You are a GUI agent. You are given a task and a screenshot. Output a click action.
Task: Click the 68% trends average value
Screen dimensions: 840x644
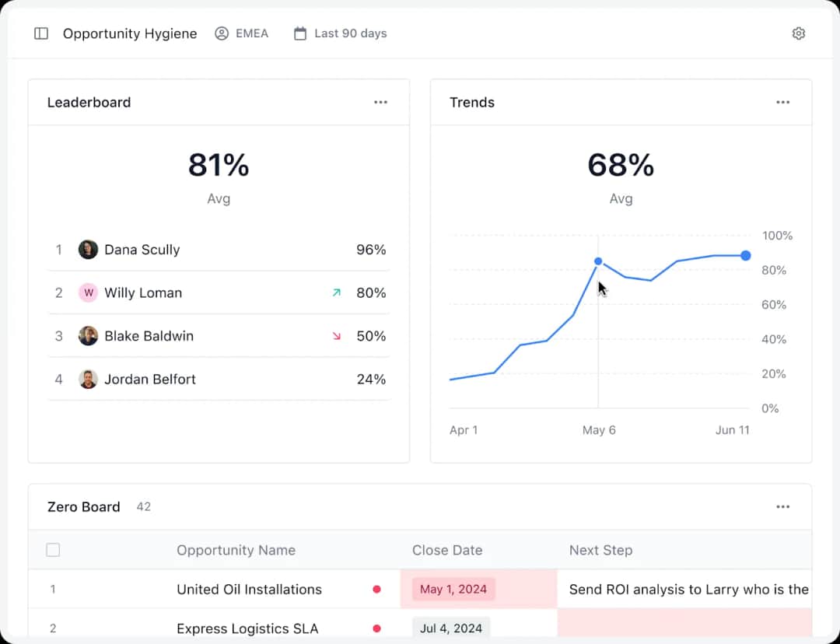pyautogui.click(x=621, y=165)
